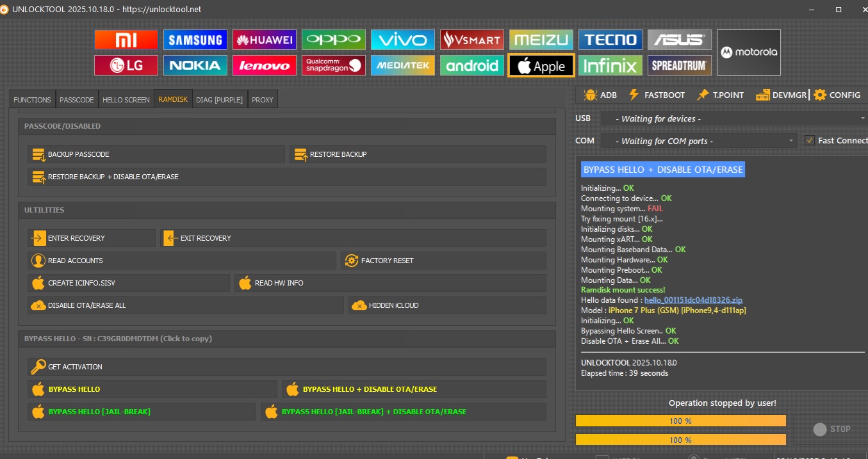Click BACKUP PASSCODE button

156,154
